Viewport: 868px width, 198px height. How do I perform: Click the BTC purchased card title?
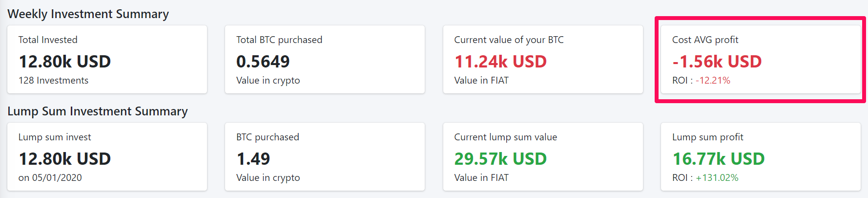click(268, 137)
